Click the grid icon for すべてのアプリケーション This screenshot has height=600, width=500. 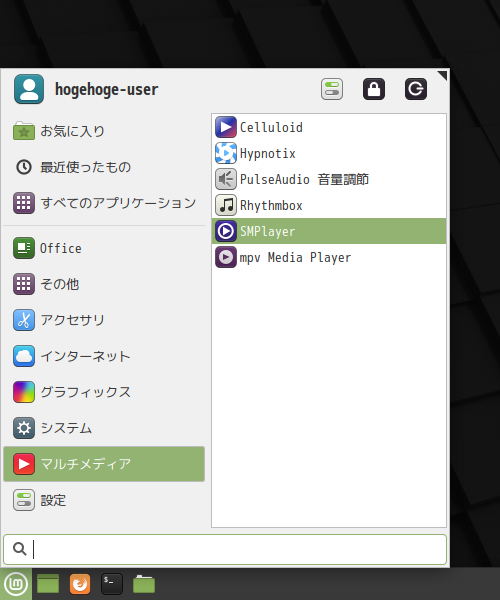coord(24,203)
